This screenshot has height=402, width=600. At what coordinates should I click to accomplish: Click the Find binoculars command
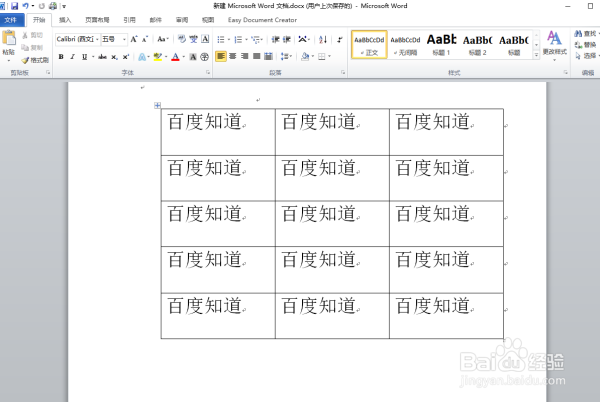pos(586,34)
